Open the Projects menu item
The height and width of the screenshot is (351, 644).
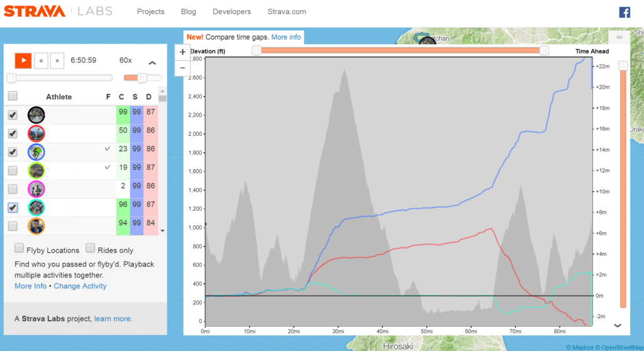coord(151,11)
